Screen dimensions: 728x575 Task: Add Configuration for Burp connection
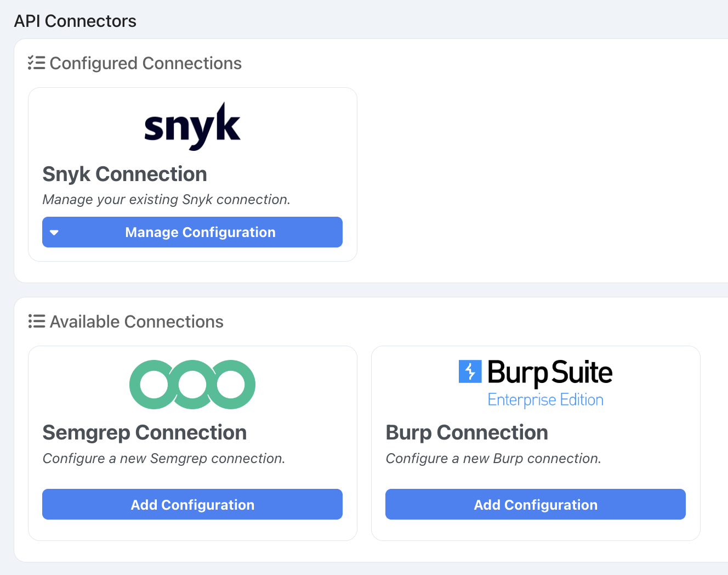click(536, 505)
